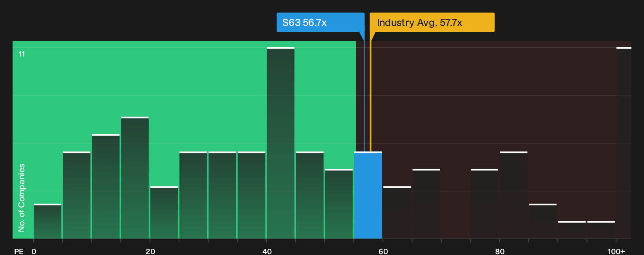Viewport: 644px width, 255px height.
Task: Click the x-axis tick label '0'
Action: pos(34,251)
